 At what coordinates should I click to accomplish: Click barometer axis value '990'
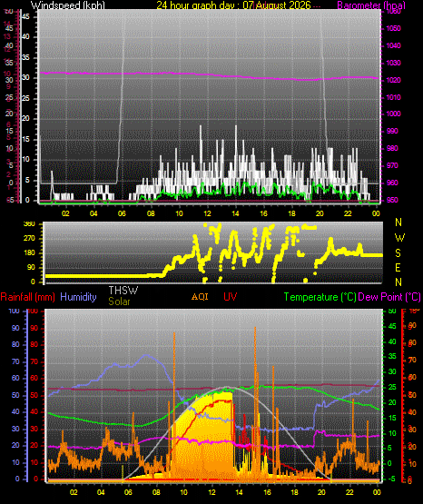click(392, 131)
